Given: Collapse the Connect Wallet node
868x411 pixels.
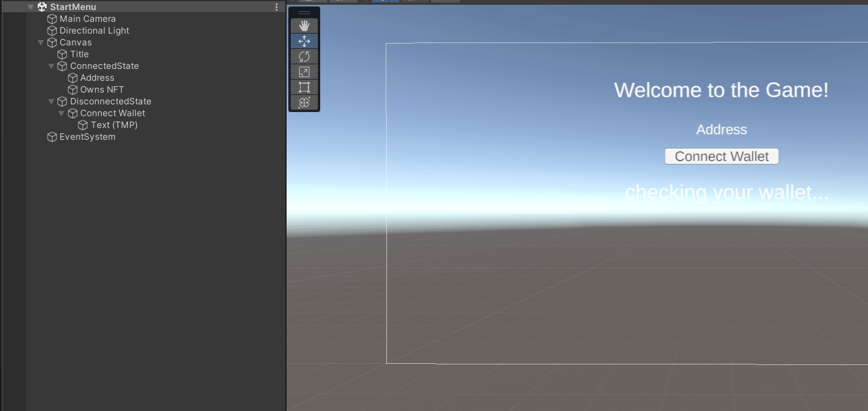Looking at the screenshot, I should click(x=61, y=113).
